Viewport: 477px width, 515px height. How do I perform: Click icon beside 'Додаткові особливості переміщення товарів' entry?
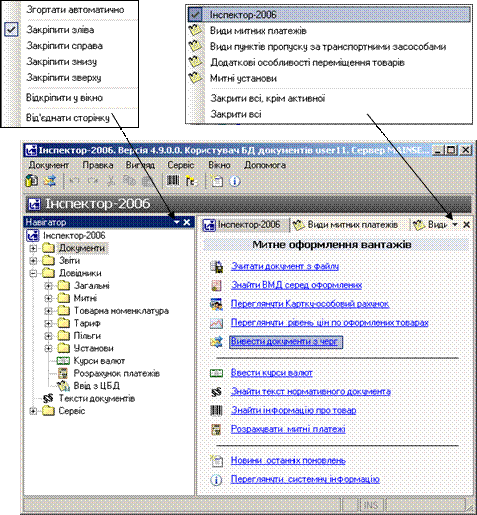point(195,62)
